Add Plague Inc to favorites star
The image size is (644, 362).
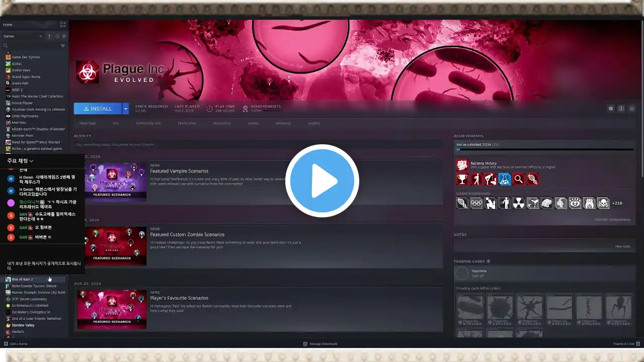click(x=632, y=109)
